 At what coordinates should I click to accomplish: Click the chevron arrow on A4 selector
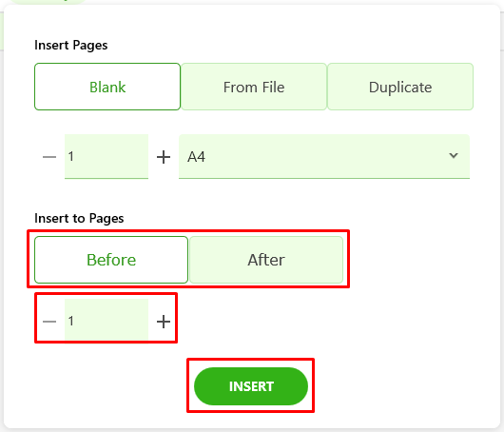tap(454, 156)
